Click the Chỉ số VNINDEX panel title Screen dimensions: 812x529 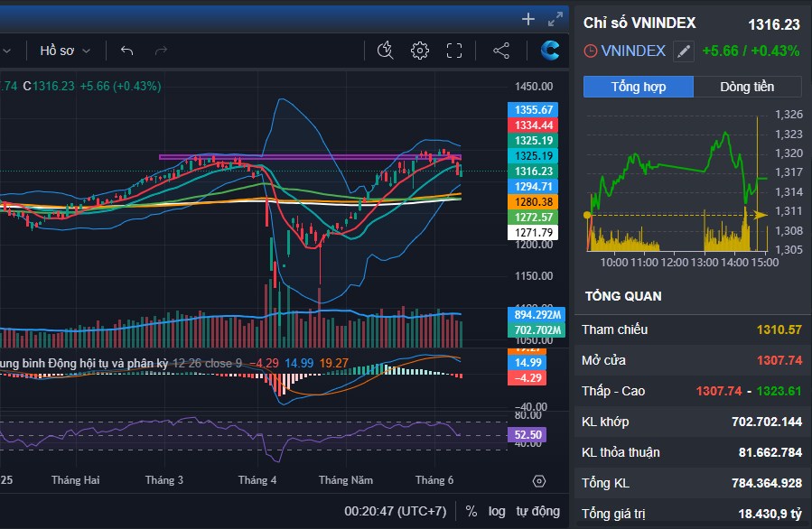pos(639,23)
